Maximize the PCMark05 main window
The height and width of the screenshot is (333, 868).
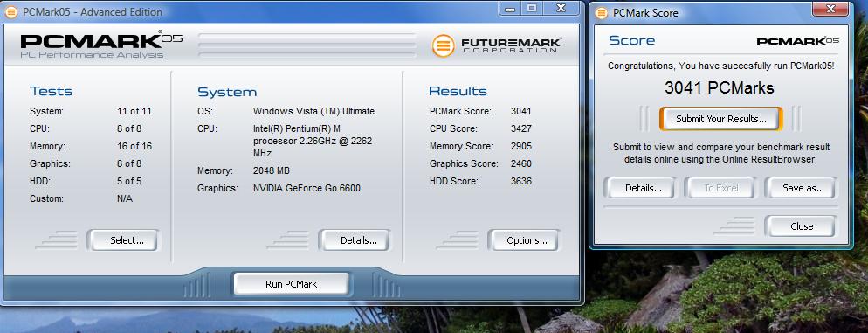tap(532, 9)
